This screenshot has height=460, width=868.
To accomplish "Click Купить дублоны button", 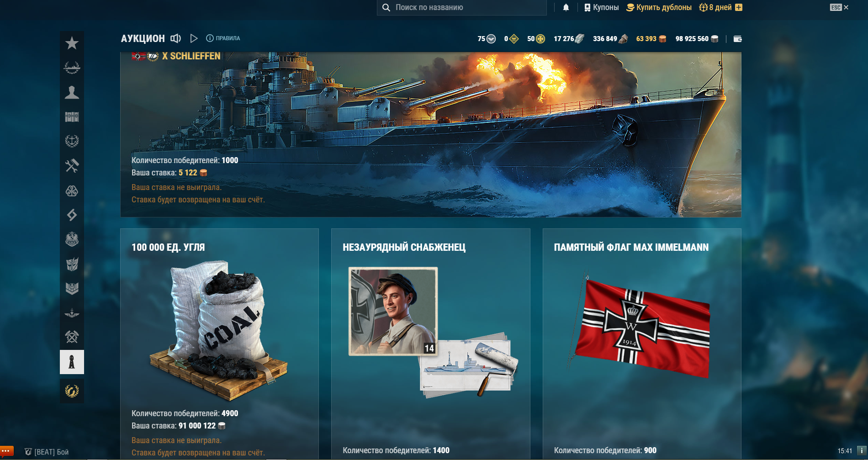I will 659,7.
